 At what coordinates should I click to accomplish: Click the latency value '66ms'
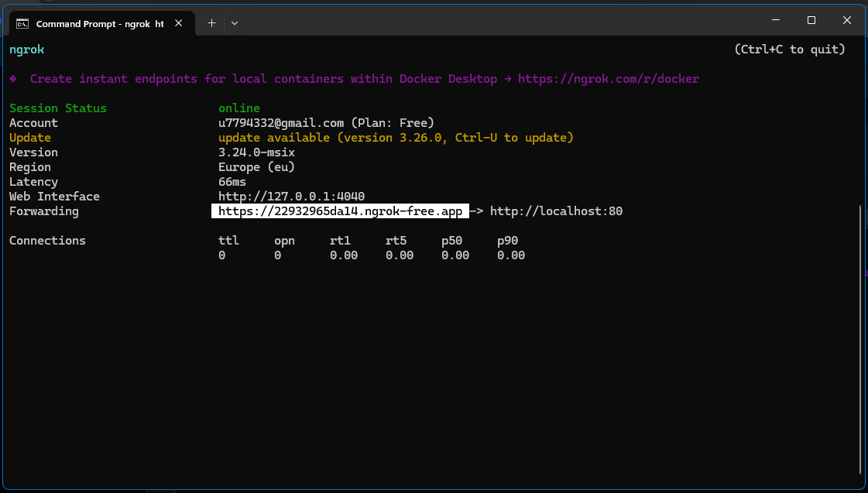(232, 181)
